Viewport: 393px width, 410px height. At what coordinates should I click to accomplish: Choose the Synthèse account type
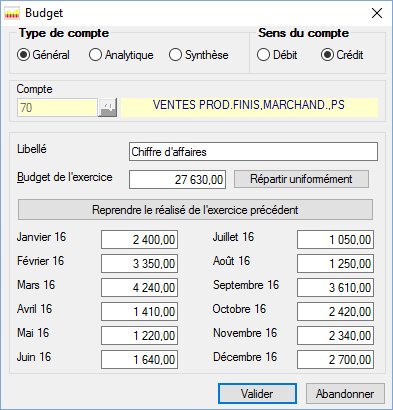[199, 55]
